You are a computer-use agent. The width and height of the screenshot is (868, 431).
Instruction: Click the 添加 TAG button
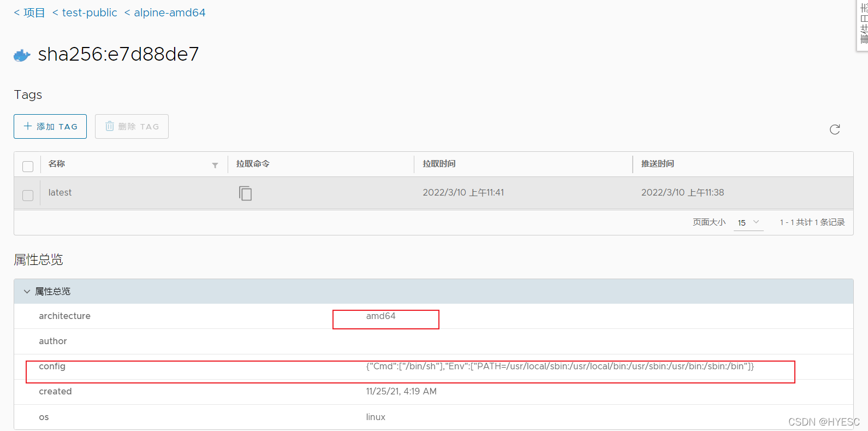point(50,126)
